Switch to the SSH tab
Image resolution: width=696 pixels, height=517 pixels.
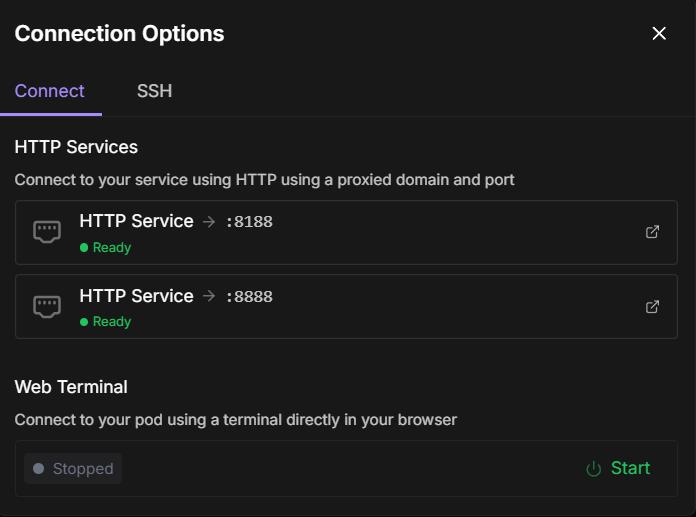(154, 91)
